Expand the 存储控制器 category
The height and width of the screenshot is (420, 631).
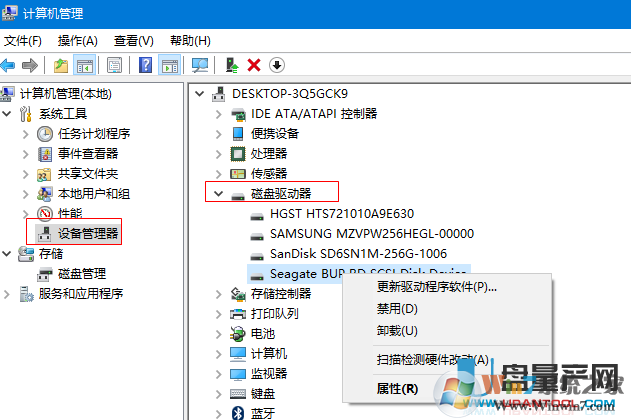(x=219, y=294)
